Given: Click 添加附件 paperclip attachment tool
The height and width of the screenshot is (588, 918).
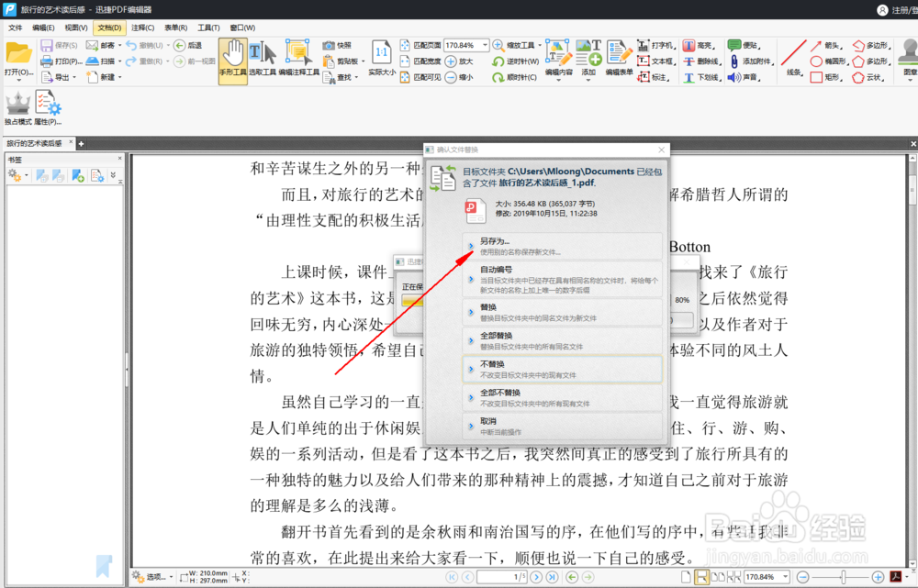Looking at the screenshot, I should click(x=751, y=61).
